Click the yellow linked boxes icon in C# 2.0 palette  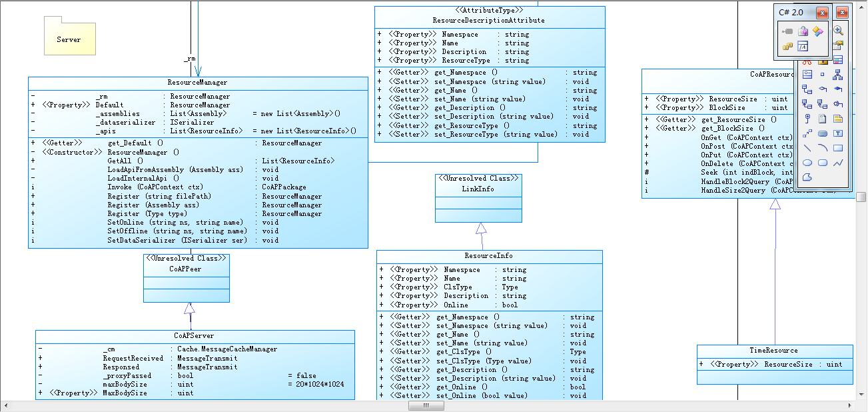point(787,46)
